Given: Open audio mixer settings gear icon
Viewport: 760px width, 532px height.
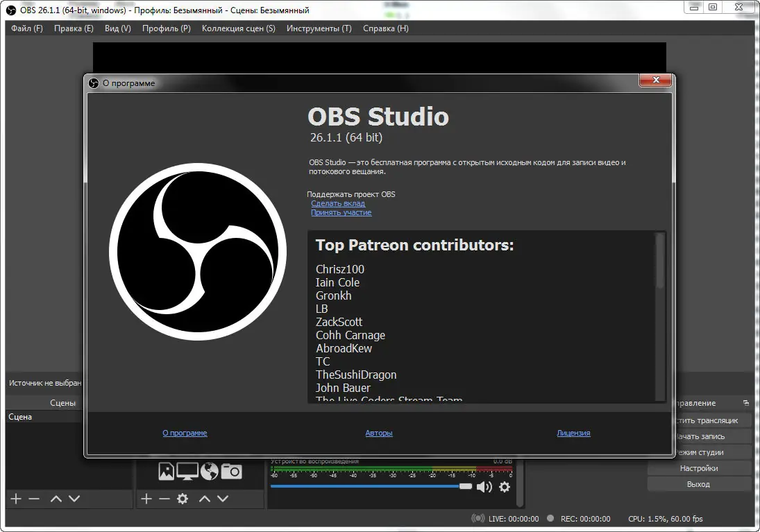Looking at the screenshot, I should click(504, 487).
